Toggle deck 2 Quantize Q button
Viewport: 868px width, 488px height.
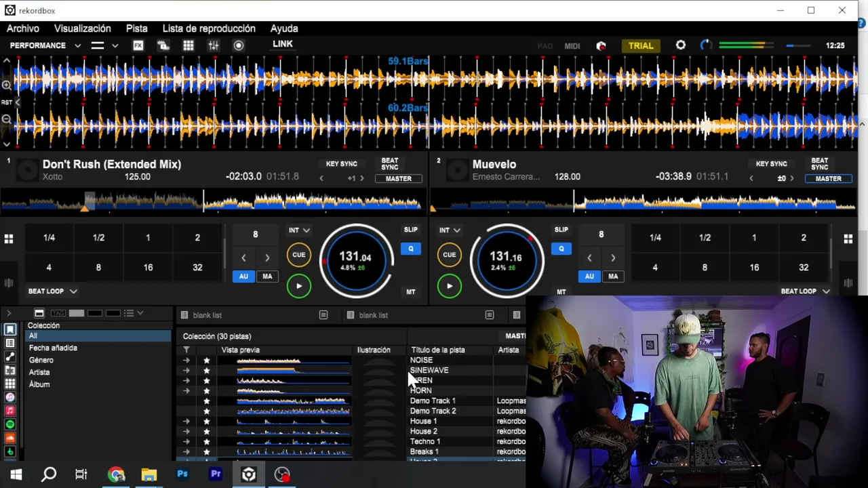click(x=561, y=249)
